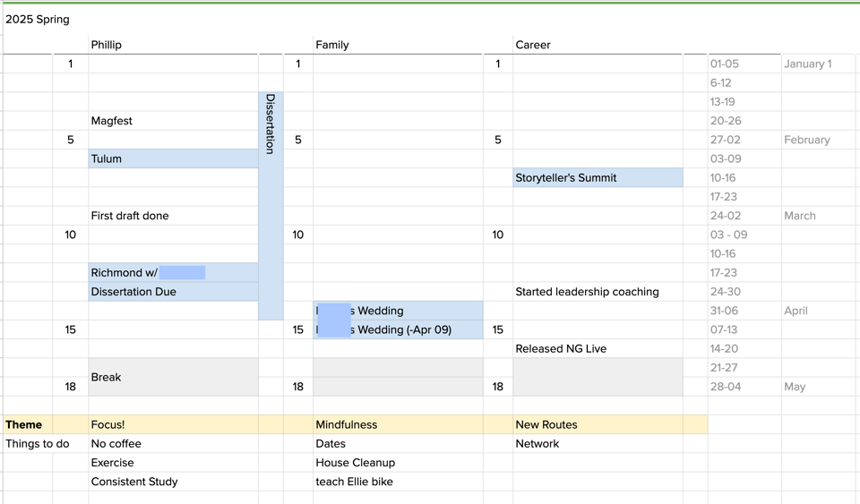
Task: Select the "Focus!" theme cell
Action: click(173, 425)
